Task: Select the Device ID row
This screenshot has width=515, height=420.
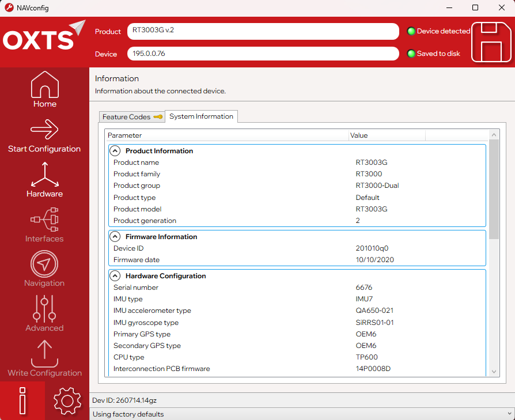Action: (x=297, y=248)
